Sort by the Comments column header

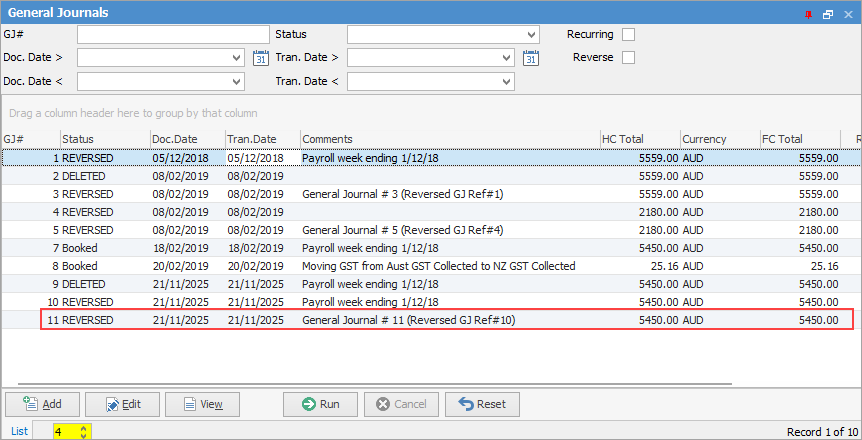pos(450,139)
